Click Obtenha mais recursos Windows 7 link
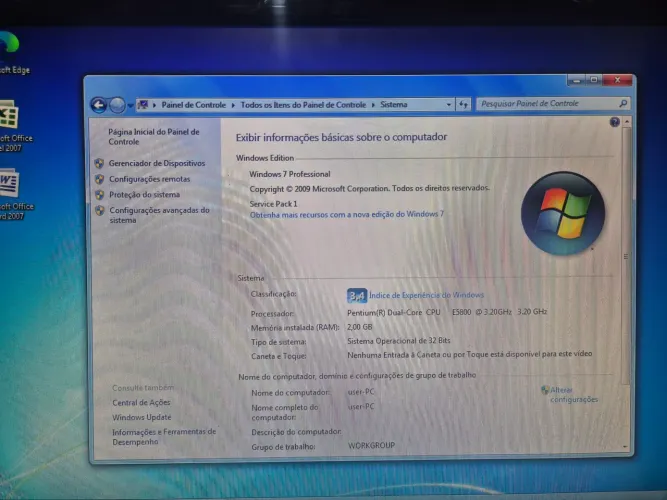Viewport: 667px width, 500px height. [347, 214]
